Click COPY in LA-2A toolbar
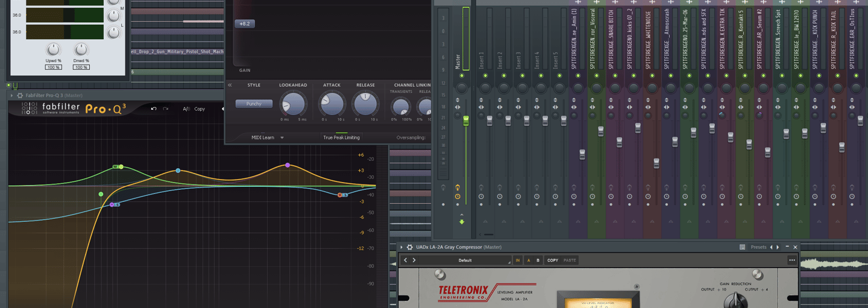Image resolution: width=868 pixels, height=308 pixels. click(553, 260)
